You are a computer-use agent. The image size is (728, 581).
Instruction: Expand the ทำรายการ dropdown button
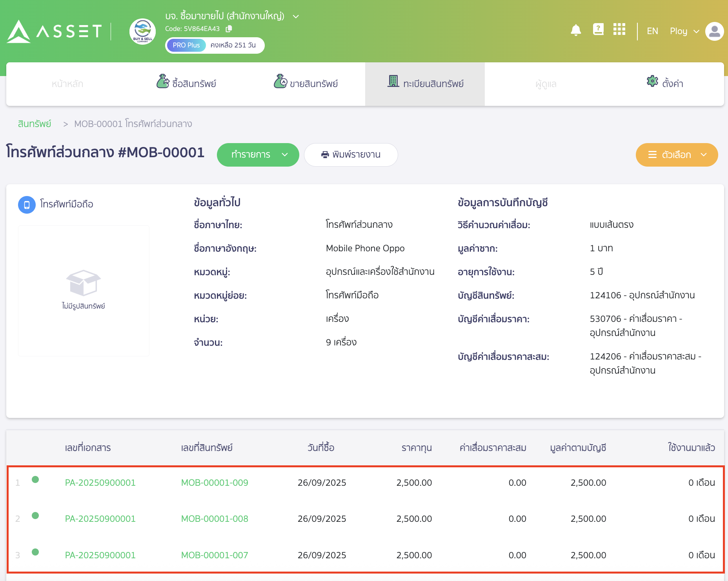[258, 155]
